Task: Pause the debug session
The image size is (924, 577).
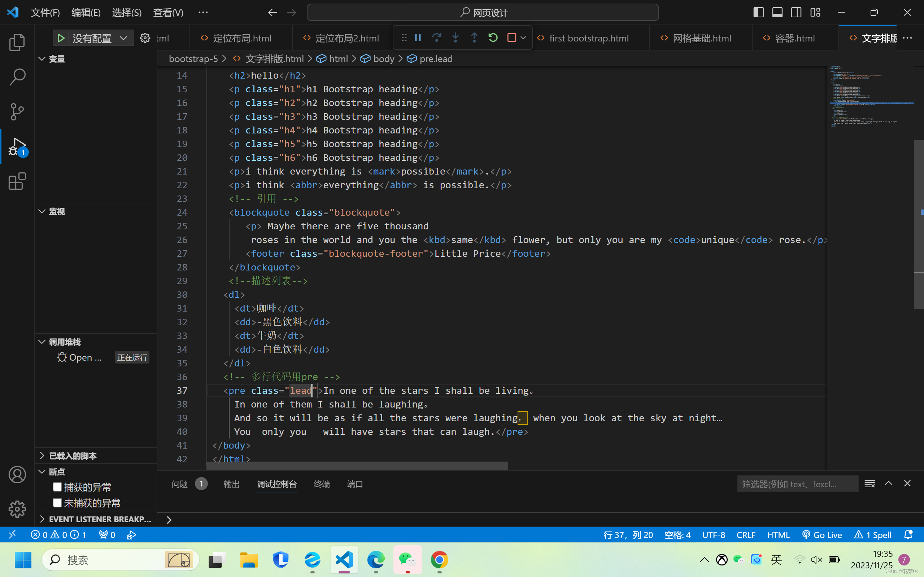Action: pyautogui.click(x=418, y=38)
